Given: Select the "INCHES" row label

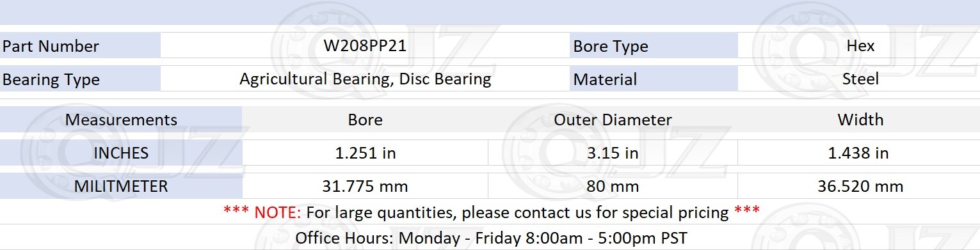Looking at the screenshot, I should [x=121, y=153].
